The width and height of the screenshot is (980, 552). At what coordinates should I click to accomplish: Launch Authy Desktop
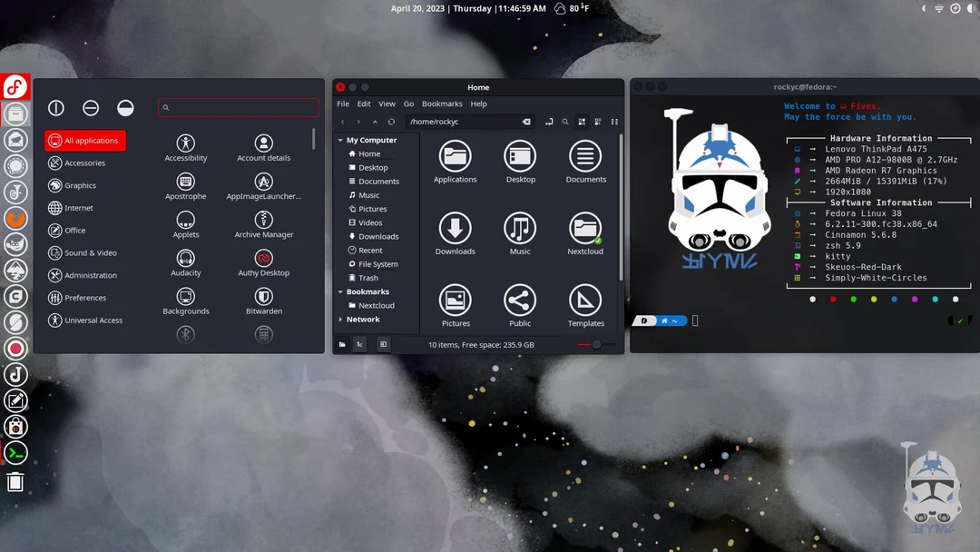(263, 262)
